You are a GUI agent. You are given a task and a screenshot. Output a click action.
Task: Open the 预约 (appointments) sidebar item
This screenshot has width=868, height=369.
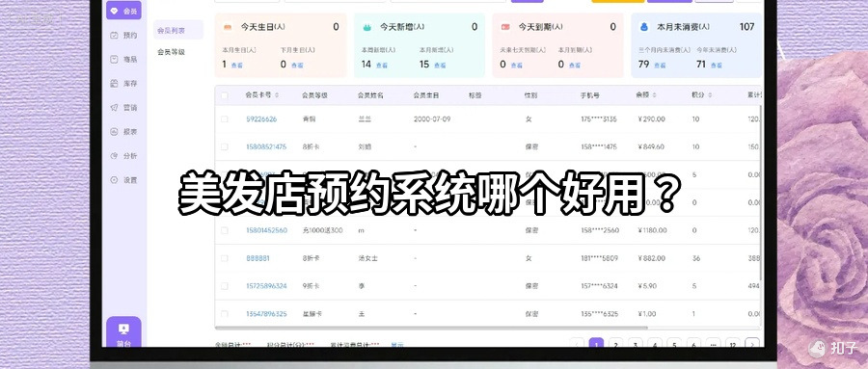point(124,35)
